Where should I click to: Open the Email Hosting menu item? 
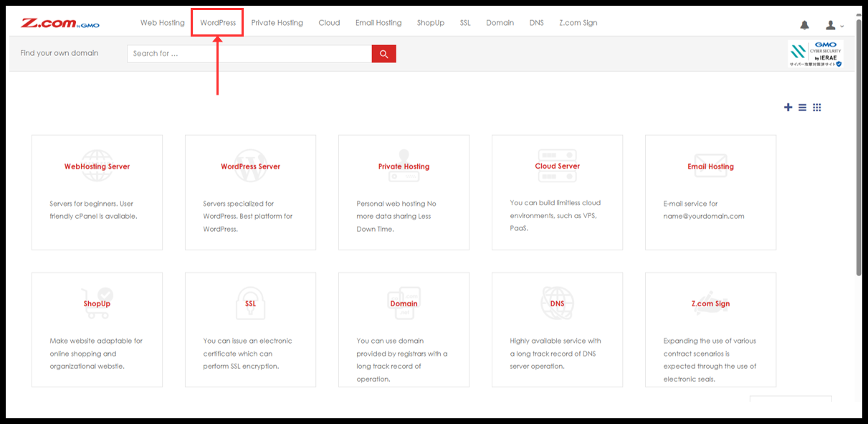pyautogui.click(x=378, y=23)
